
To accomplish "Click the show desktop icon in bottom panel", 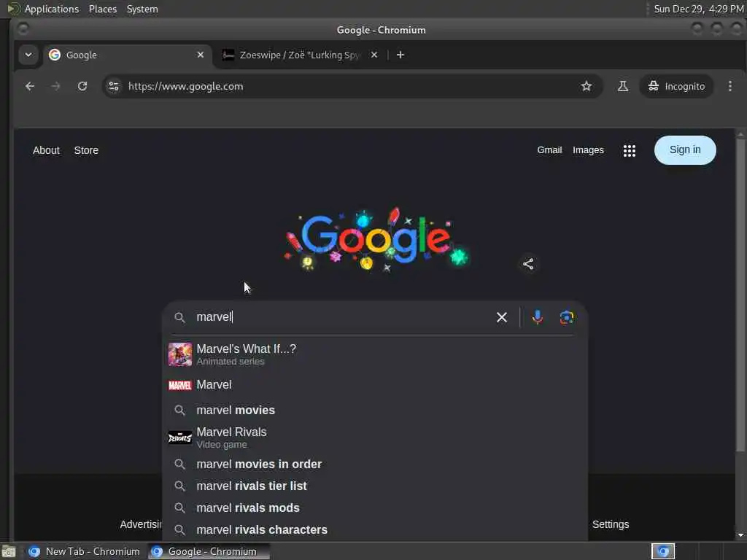I will 8,551.
